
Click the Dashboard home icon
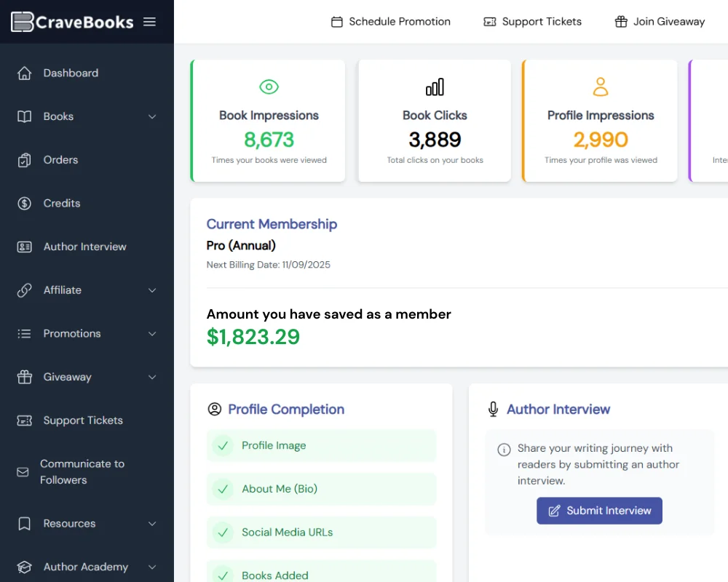(x=25, y=73)
